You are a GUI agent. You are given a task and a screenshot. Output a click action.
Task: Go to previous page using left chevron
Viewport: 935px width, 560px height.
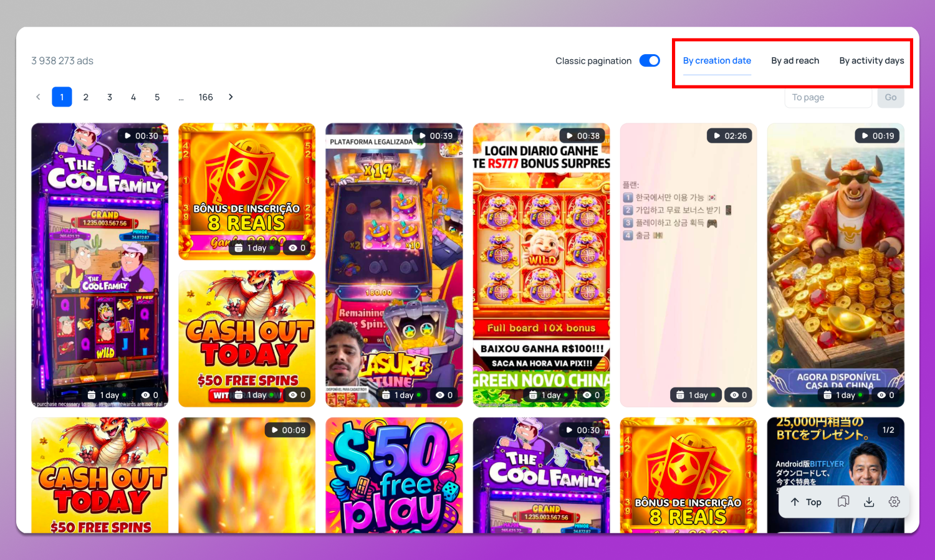38,97
